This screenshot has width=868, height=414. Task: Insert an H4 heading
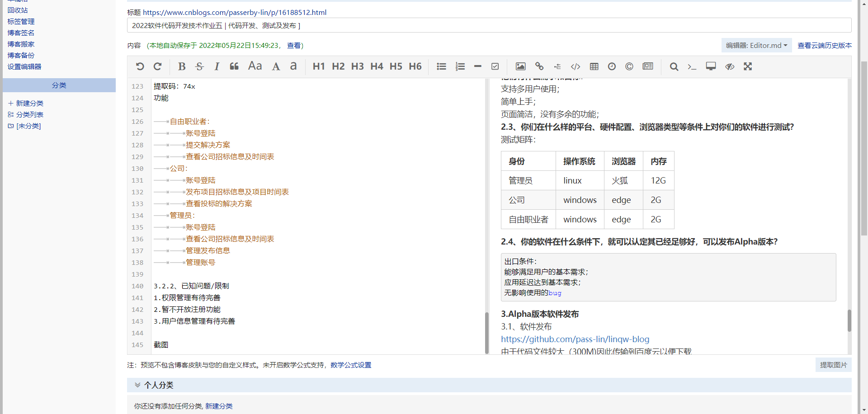[x=377, y=66]
